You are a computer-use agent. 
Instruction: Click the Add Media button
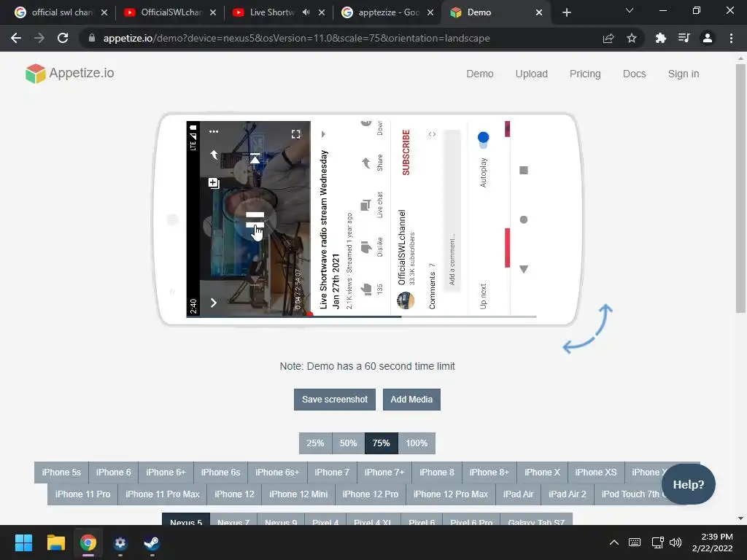click(411, 399)
